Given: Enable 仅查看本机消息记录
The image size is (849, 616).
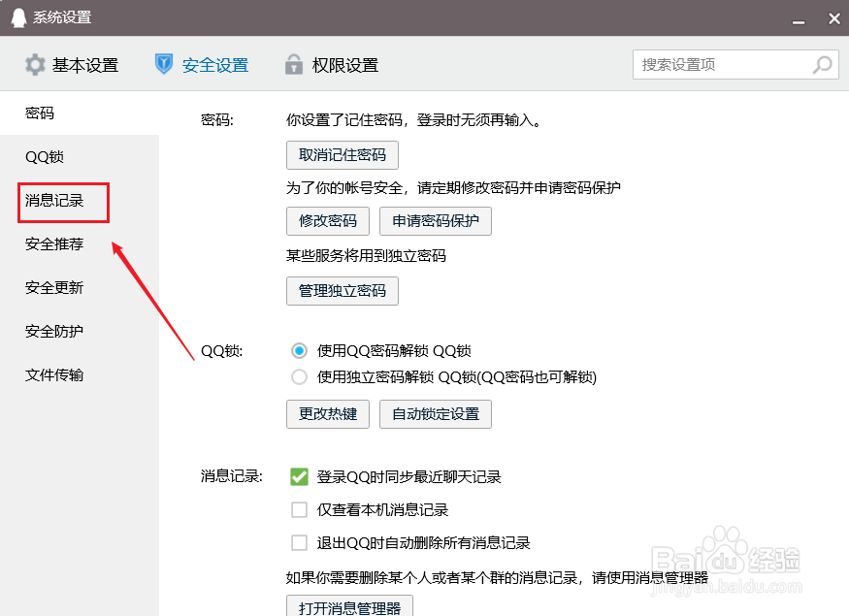Looking at the screenshot, I should click(x=300, y=508).
